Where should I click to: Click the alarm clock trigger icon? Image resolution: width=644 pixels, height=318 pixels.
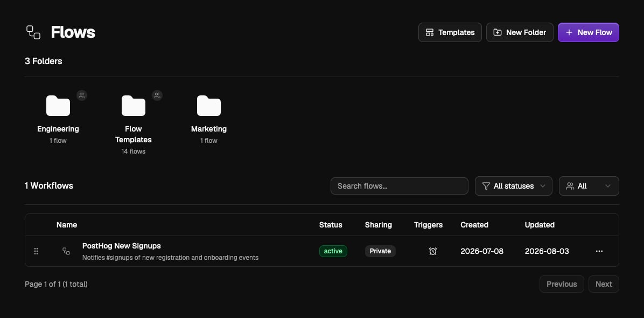click(x=433, y=251)
